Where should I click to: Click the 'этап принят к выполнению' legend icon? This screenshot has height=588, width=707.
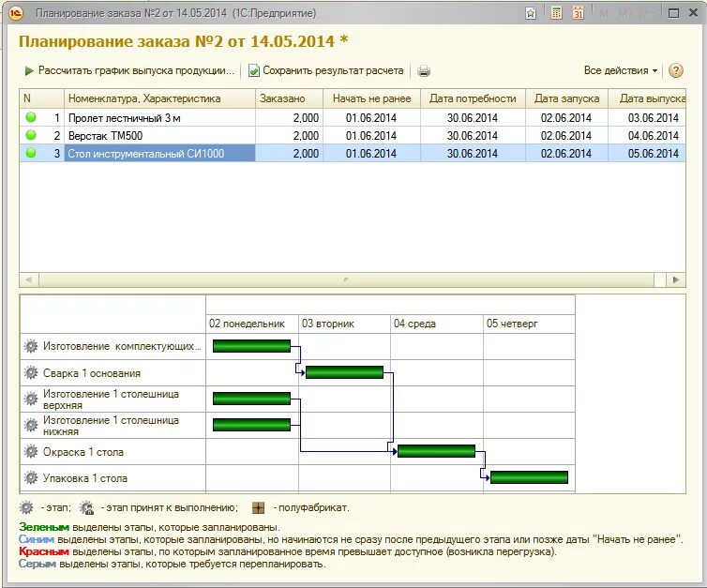[x=86, y=507]
